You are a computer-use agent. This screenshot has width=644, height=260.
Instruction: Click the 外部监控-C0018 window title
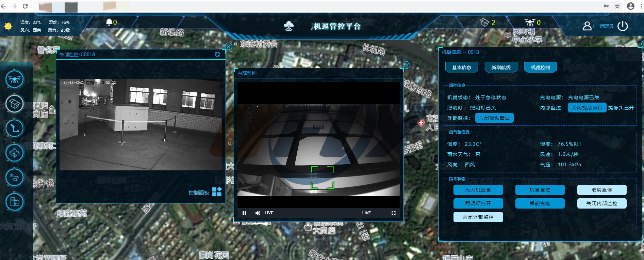click(77, 55)
